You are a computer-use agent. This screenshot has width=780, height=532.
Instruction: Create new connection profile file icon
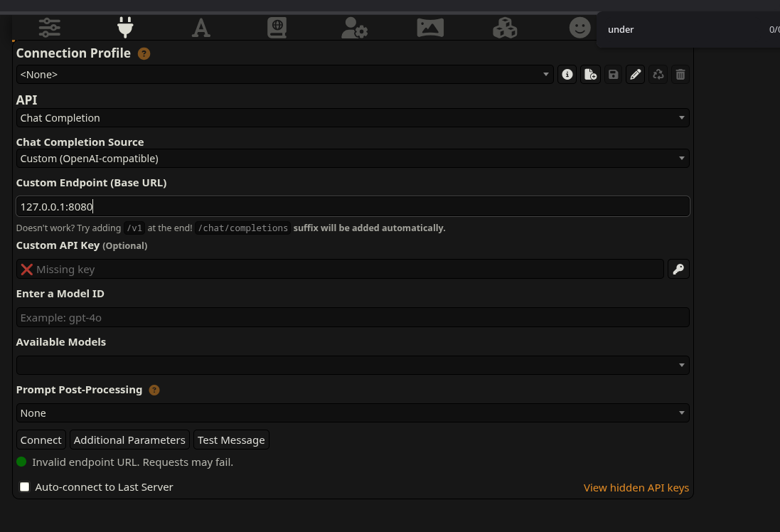[x=590, y=75]
